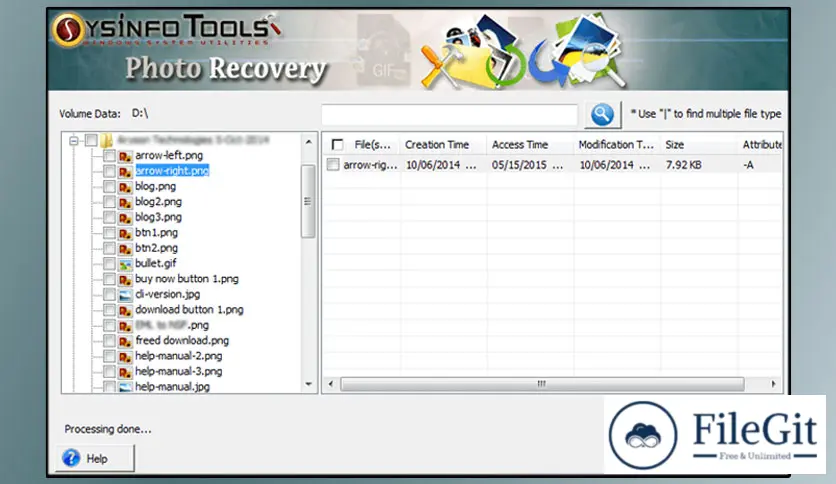
Task: Select help-manual-2.png in the tree
Action: pos(179,356)
